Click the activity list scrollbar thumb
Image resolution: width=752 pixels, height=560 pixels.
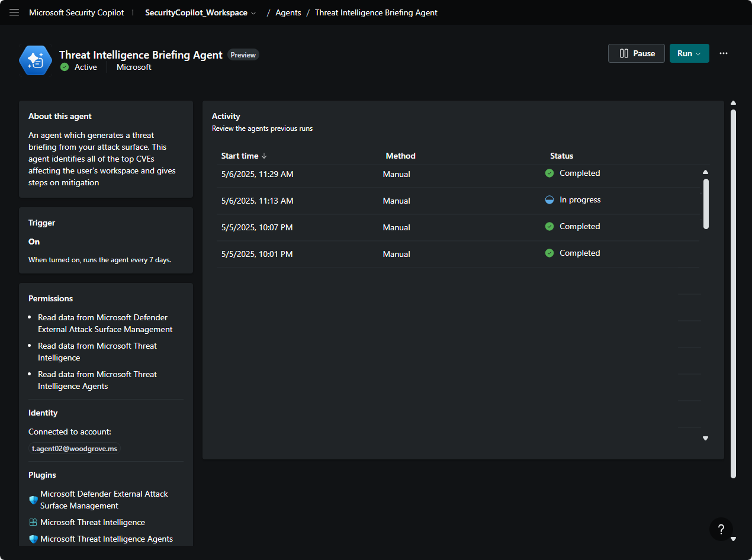tap(706, 204)
